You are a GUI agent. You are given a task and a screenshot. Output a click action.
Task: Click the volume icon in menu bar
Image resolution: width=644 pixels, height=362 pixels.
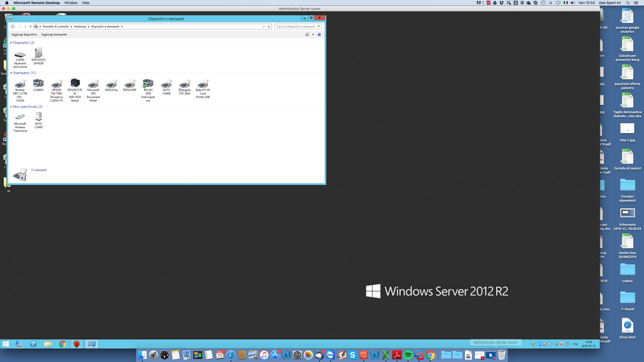(x=573, y=3)
